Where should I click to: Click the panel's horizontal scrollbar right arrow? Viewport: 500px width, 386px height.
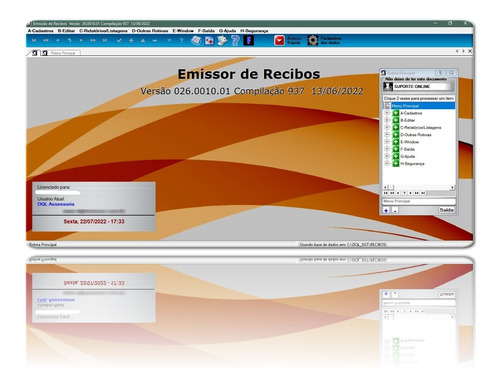click(452, 187)
